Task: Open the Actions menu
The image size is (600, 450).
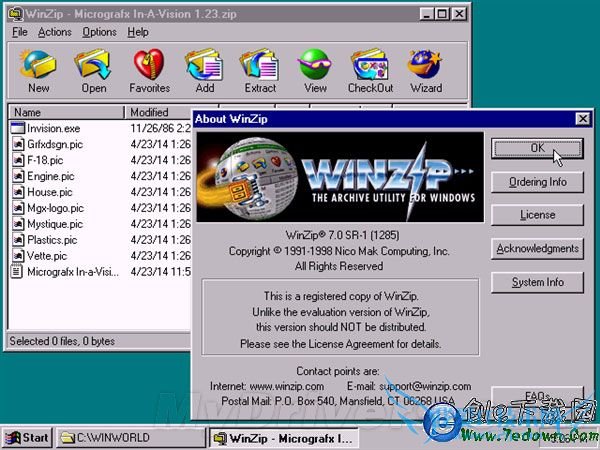Action: point(54,32)
